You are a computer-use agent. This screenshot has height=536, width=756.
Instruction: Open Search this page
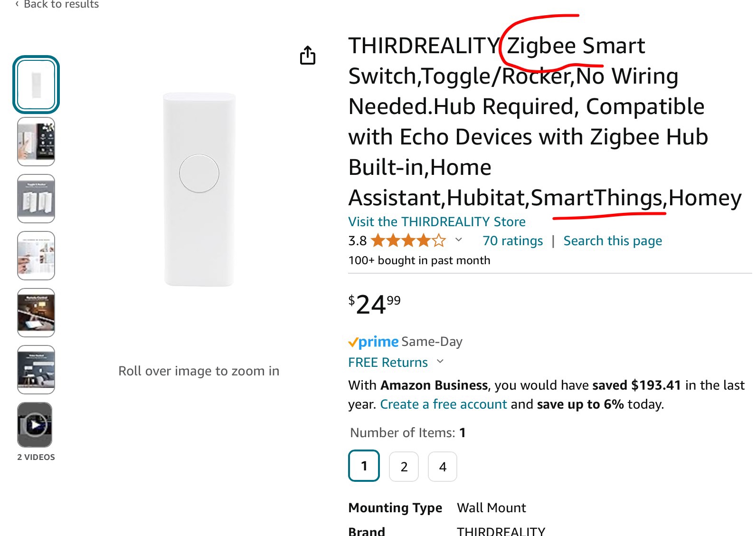(613, 240)
